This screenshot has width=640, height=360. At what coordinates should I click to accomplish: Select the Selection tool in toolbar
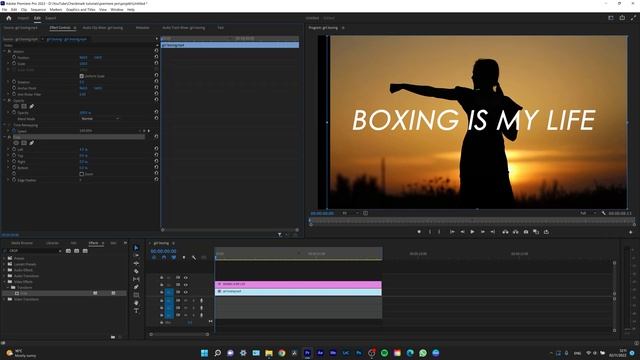pos(136,248)
